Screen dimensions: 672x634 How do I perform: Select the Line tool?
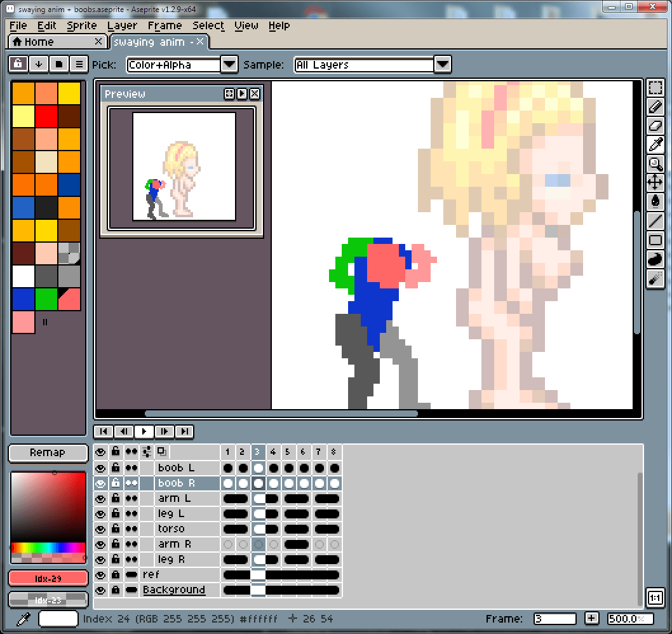(655, 222)
